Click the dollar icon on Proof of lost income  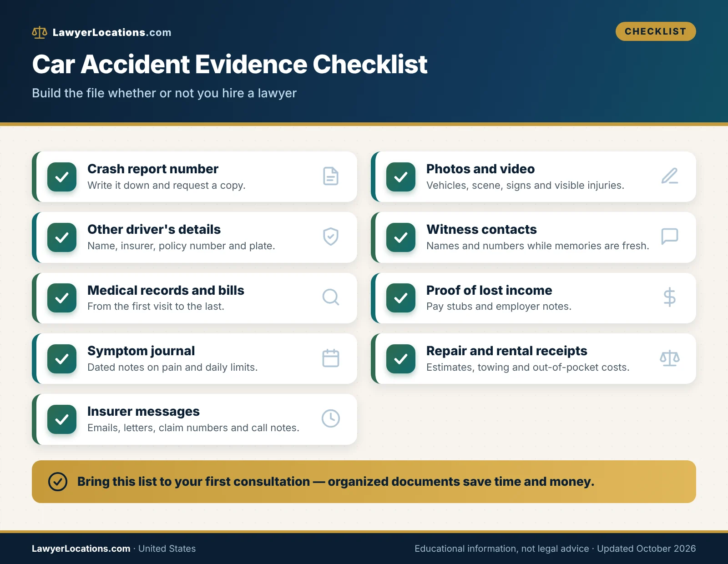[670, 297]
